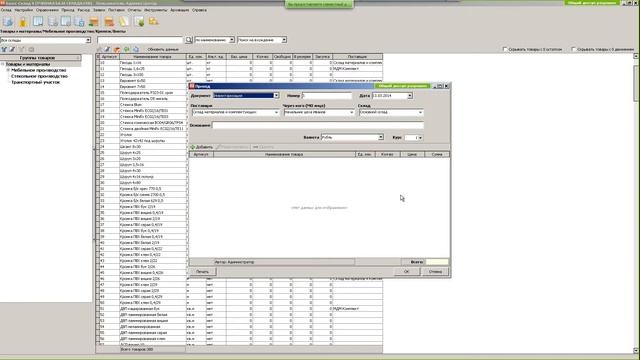Open the Справка menu

tap(199, 10)
